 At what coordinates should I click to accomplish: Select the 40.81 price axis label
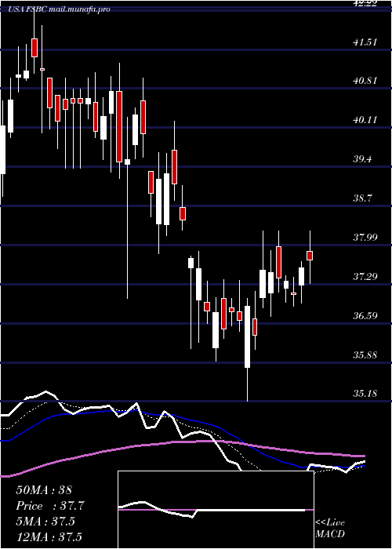click(365, 81)
